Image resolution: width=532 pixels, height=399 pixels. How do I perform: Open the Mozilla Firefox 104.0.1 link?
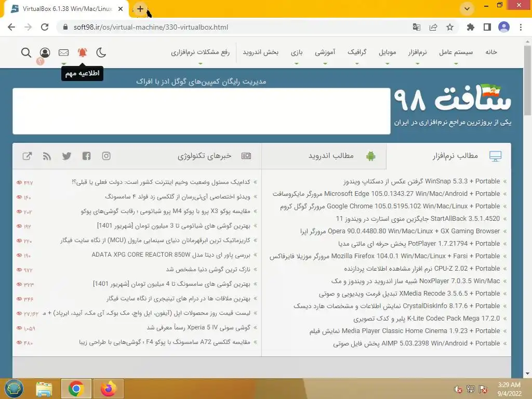click(x=385, y=256)
